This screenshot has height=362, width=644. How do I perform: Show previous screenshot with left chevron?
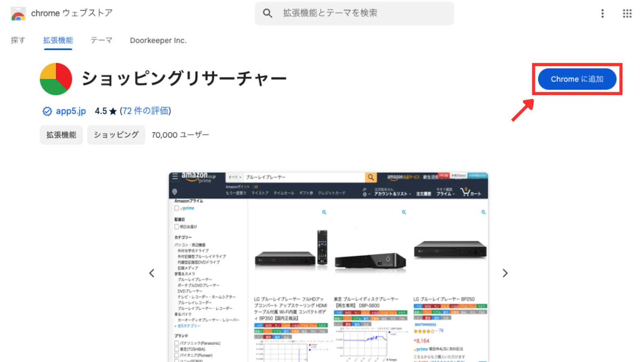tap(152, 273)
